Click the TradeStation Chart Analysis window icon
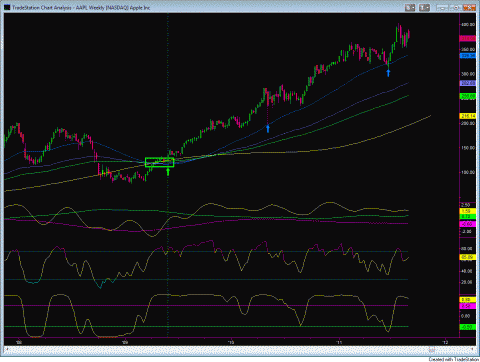Viewport: 480px width, 362px height. point(7,7)
